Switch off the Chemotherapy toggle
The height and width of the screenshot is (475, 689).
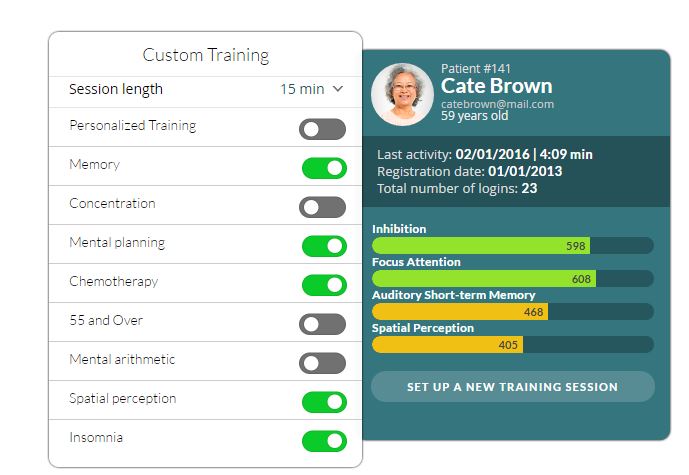[322, 285]
